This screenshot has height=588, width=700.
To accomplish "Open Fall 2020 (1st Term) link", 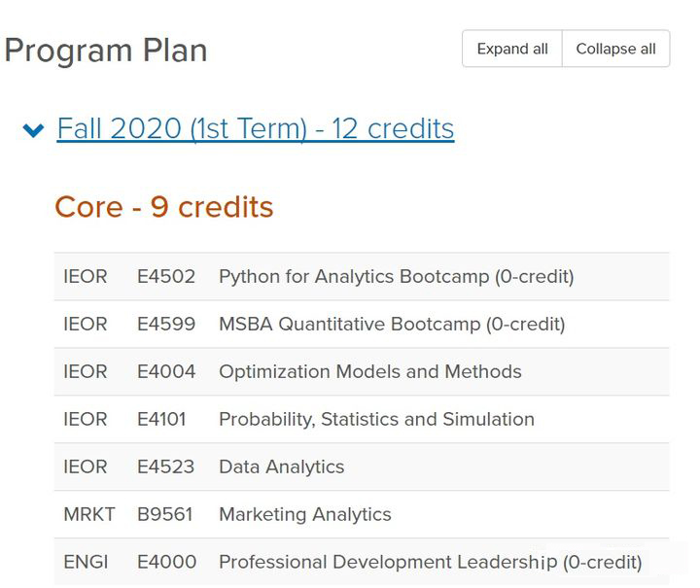I will (x=256, y=128).
